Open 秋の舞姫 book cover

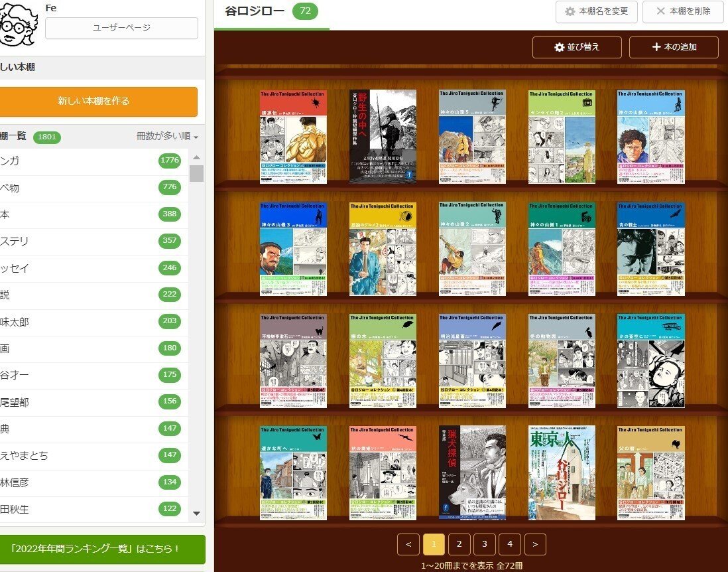tap(383, 473)
